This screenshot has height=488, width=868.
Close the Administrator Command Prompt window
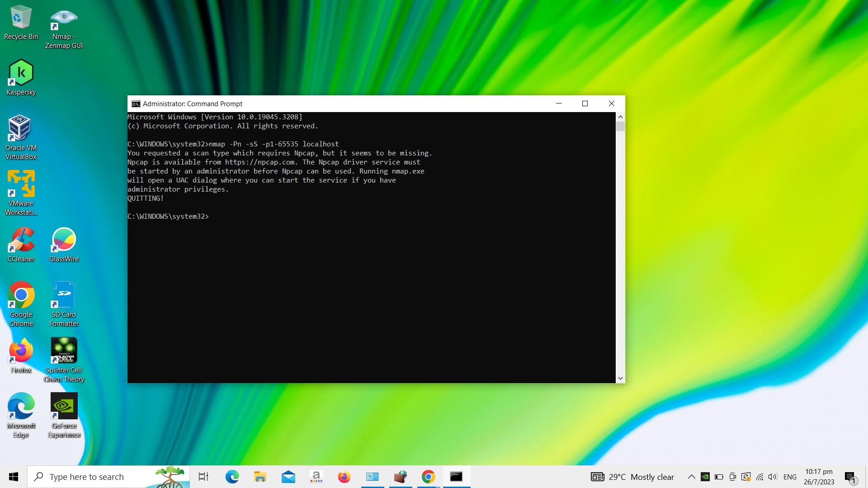coord(612,103)
